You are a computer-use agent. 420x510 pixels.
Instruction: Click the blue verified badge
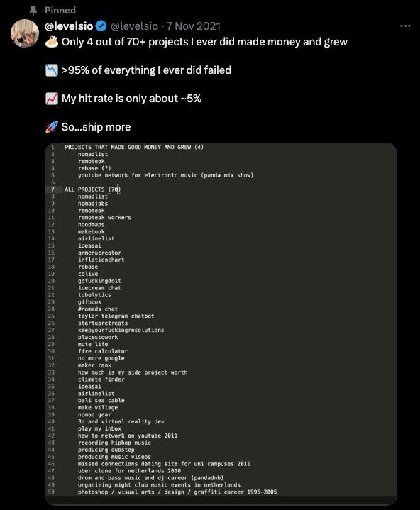click(101, 26)
